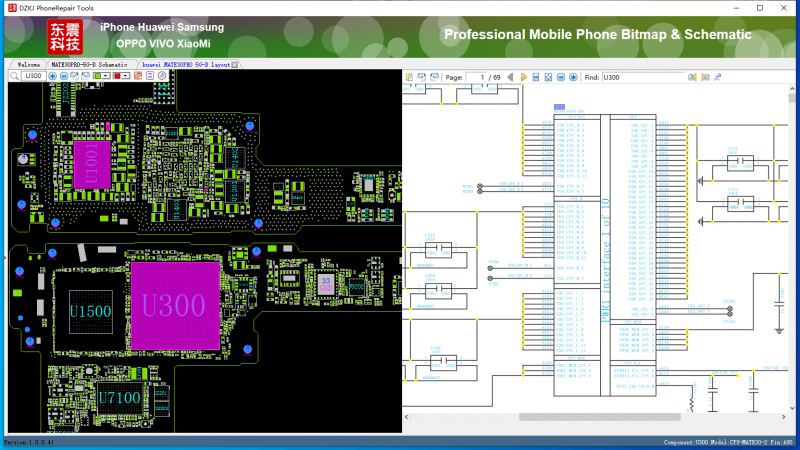This screenshot has height=450, width=800.
Task: Click the pad labeled 33 GND on board
Action: 326,284
